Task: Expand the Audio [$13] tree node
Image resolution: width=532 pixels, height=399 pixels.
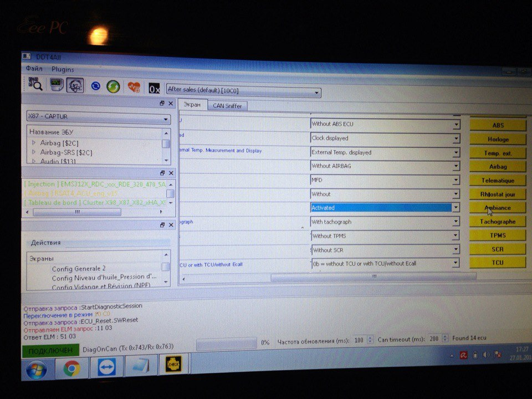Action: [34, 161]
